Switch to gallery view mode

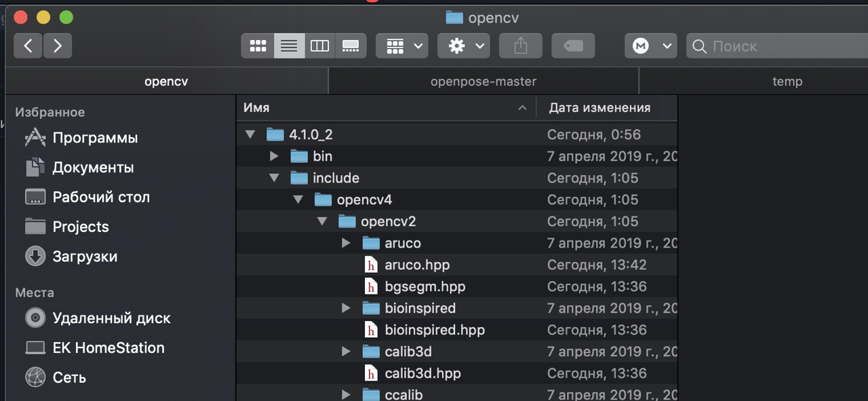[351, 46]
